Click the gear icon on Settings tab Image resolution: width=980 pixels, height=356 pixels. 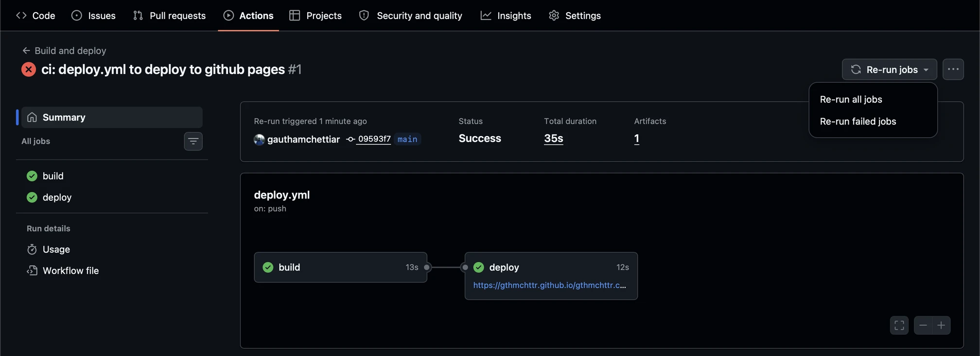(x=554, y=16)
